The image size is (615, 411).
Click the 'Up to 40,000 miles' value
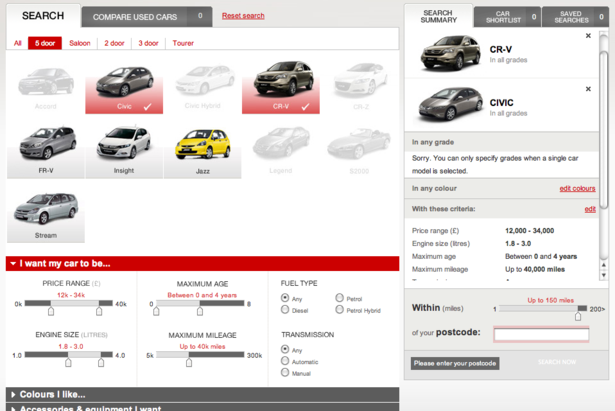pyautogui.click(x=535, y=269)
